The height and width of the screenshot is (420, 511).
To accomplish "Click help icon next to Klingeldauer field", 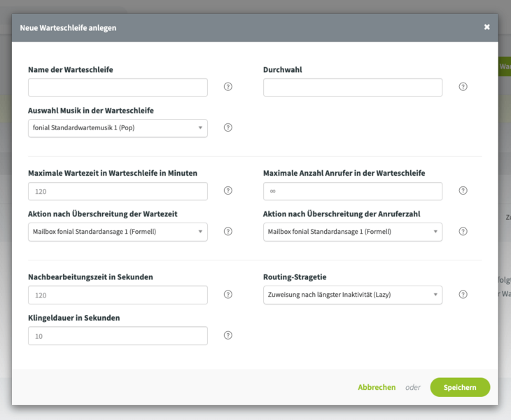I will pyautogui.click(x=227, y=335).
